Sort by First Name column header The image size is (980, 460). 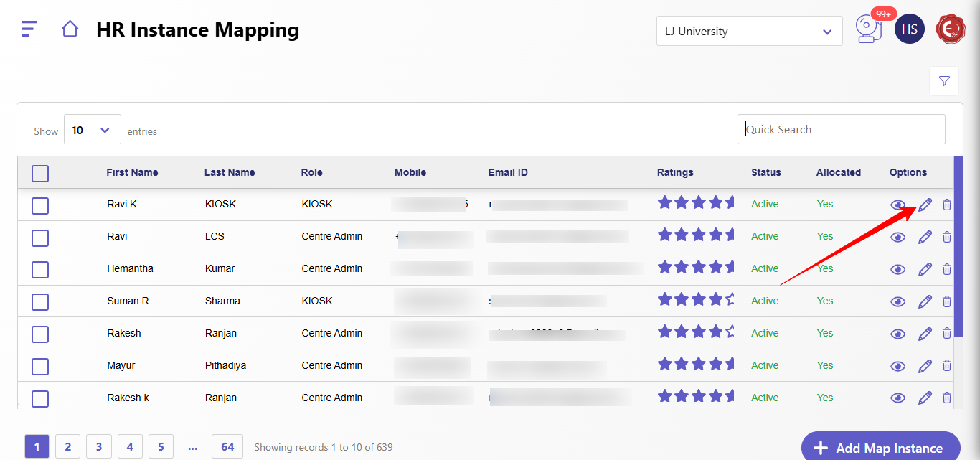coord(132,172)
